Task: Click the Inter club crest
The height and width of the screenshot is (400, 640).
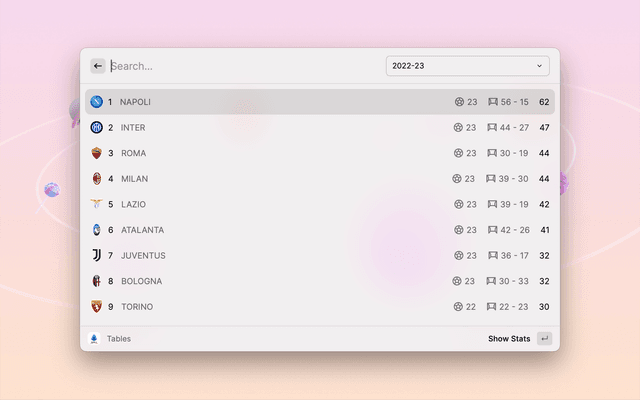Action: tap(97, 128)
